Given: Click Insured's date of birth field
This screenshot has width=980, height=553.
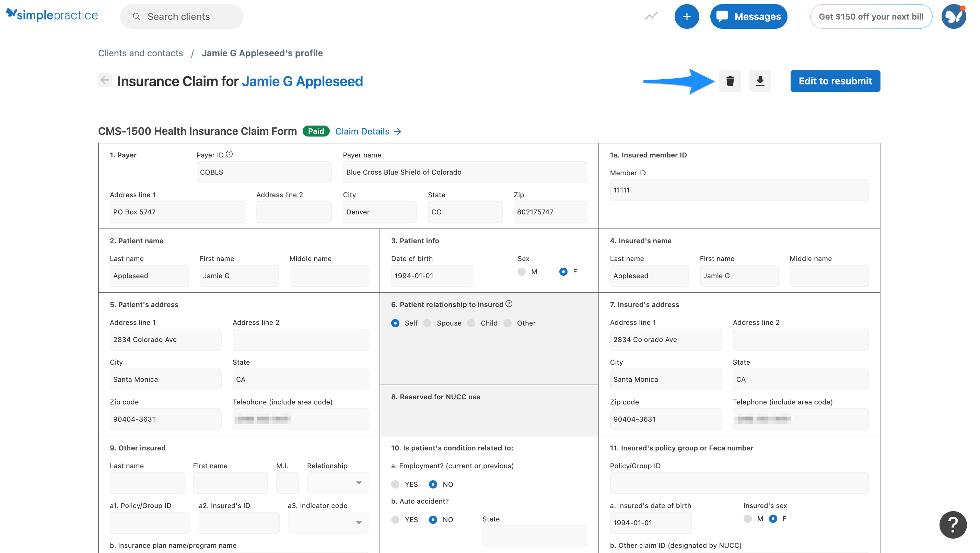Looking at the screenshot, I should pos(651,522).
